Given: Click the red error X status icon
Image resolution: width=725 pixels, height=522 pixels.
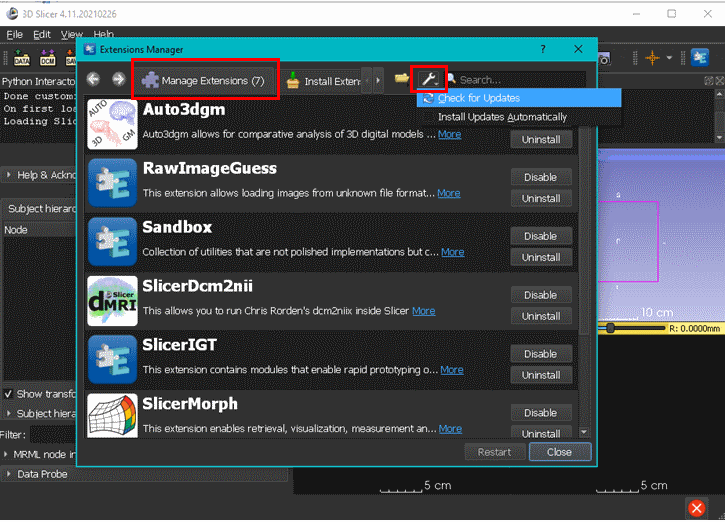Looking at the screenshot, I should tap(696, 508).
